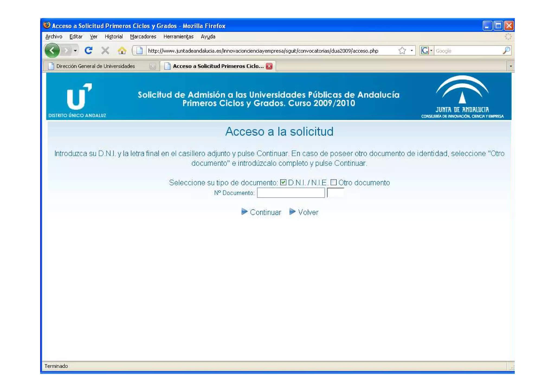Open the Marcadores menu
This screenshot has height=392, width=555.
pyautogui.click(x=143, y=37)
